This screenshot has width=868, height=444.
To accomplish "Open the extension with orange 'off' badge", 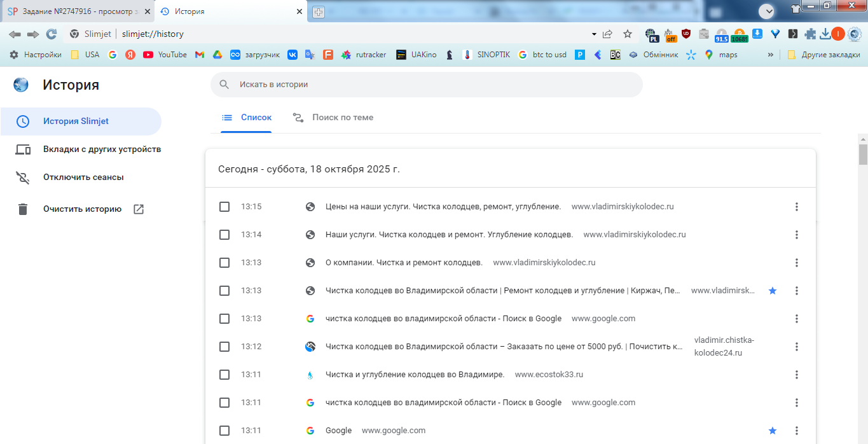I will point(670,34).
